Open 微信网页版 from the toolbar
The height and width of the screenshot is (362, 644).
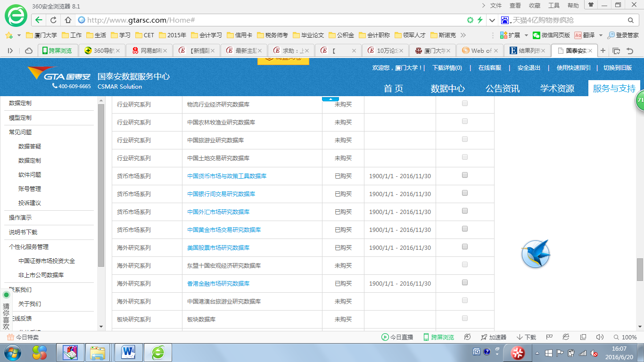(551, 35)
